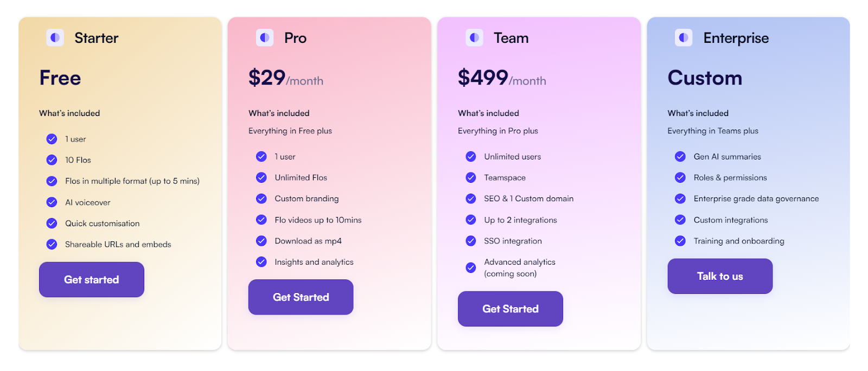Click "Everything in Pro plus" on Team card

click(497, 131)
